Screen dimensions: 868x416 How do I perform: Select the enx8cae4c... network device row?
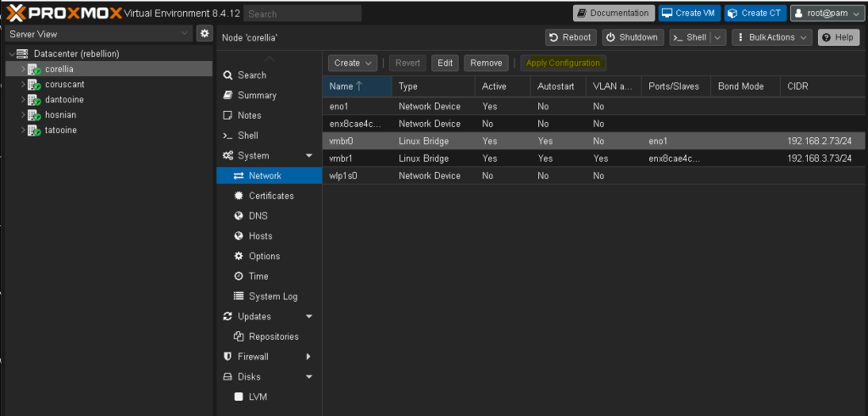(x=595, y=124)
